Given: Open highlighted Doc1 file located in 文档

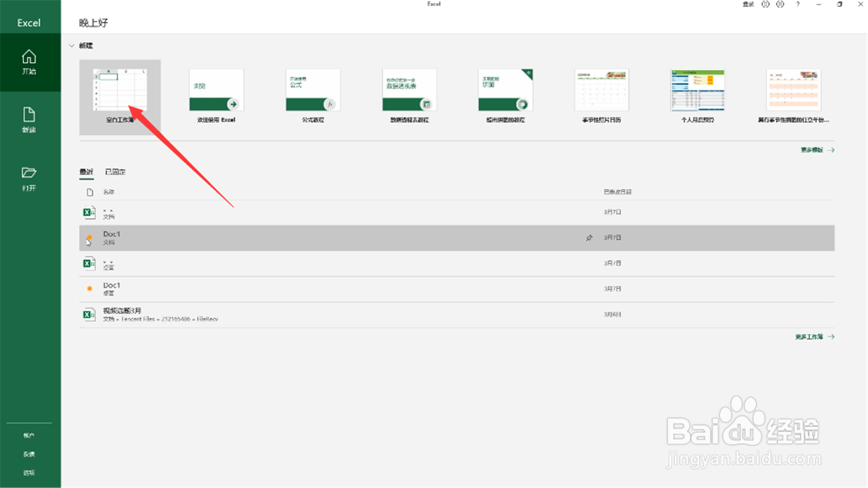Looking at the screenshot, I should click(457, 238).
